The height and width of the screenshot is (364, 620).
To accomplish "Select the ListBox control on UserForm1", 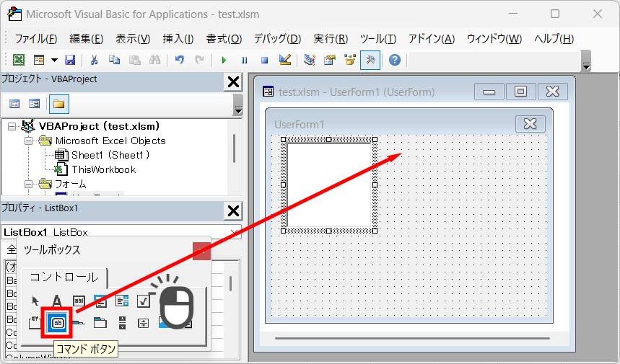I will pyautogui.click(x=329, y=185).
